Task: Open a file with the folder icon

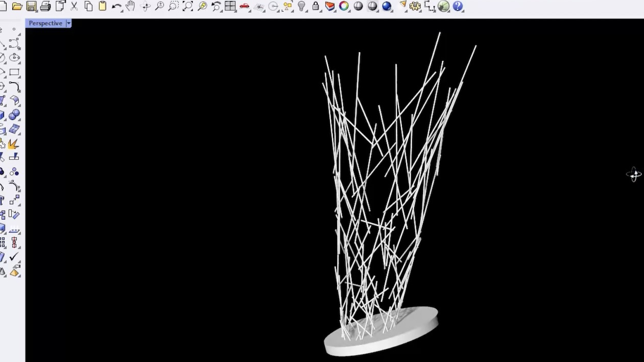Action: pos(17,7)
